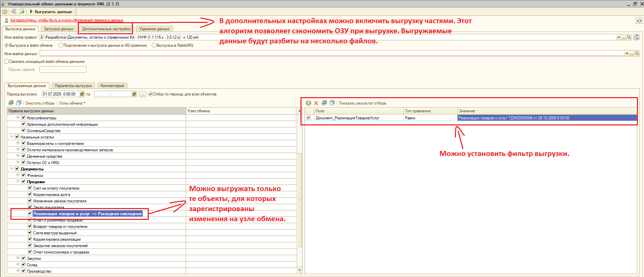Toggle the filter row checkbox for Документ_РеализацияТоваровУслуг
The width and height of the screenshot is (644, 277).
[x=309, y=118]
